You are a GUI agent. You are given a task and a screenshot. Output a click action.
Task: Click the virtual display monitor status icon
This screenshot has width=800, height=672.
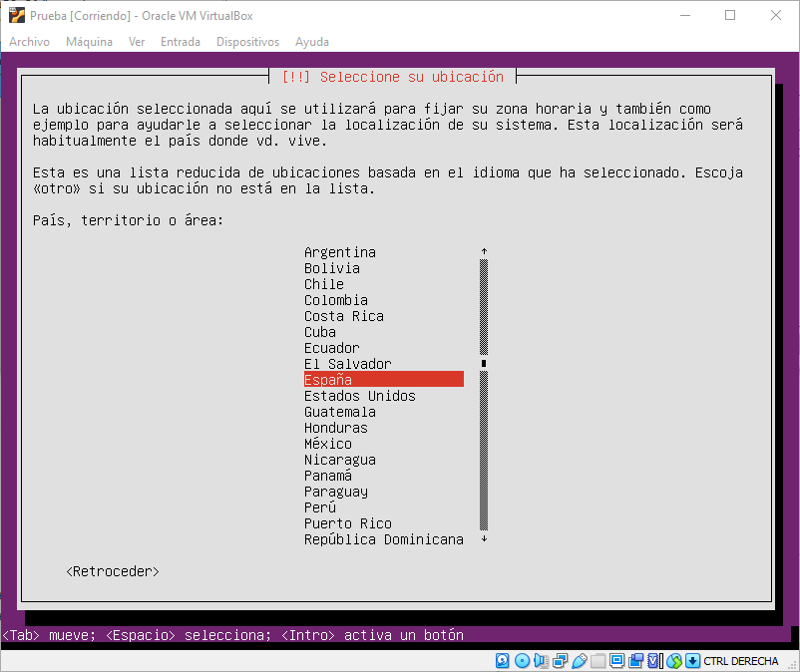pyautogui.click(x=616, y=661)
